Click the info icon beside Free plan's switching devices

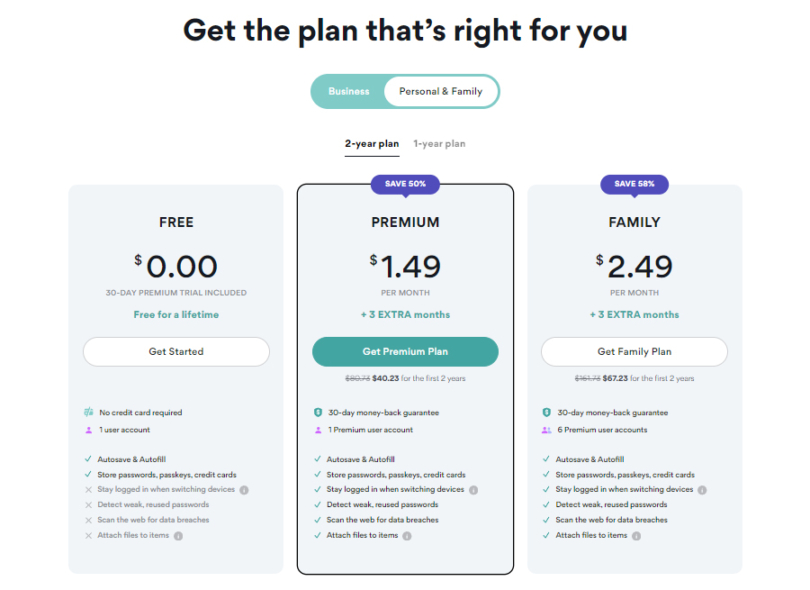244,490
